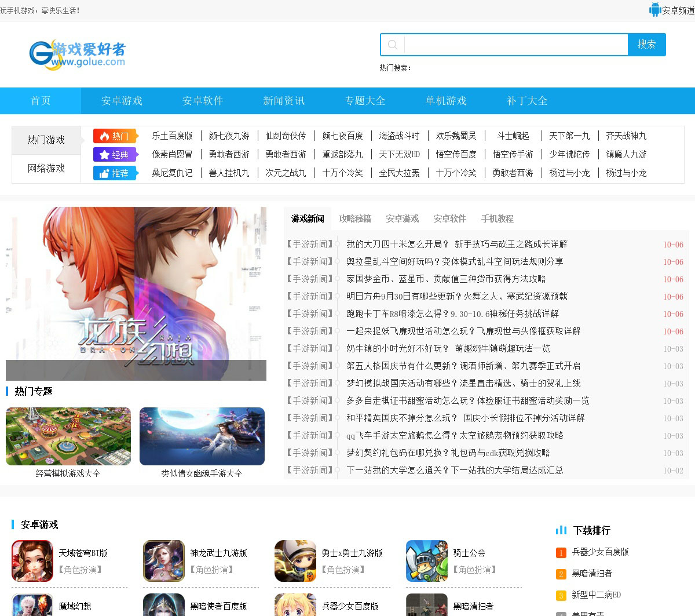The width and height of the screenshot is (695, 616).
Task: Click the 龙族幻想 banner image
Action: pyautogui.click(x=136, y=294)
